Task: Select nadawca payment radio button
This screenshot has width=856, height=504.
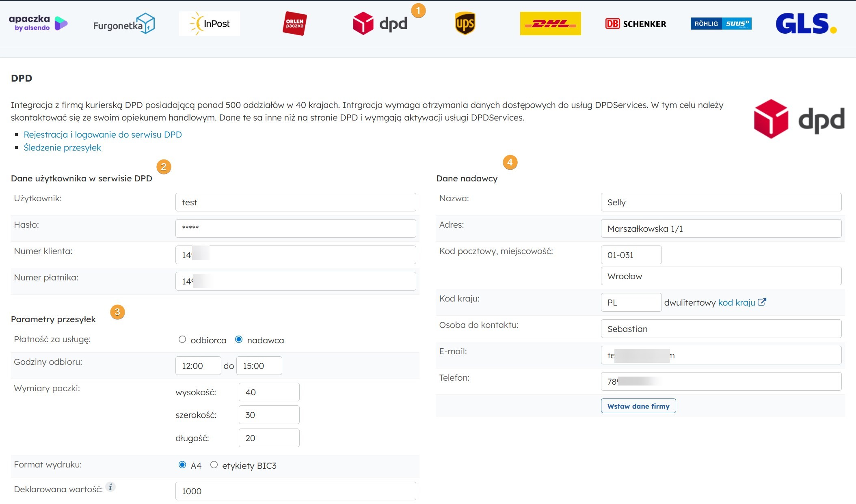Action: click(x=239, y=339)
